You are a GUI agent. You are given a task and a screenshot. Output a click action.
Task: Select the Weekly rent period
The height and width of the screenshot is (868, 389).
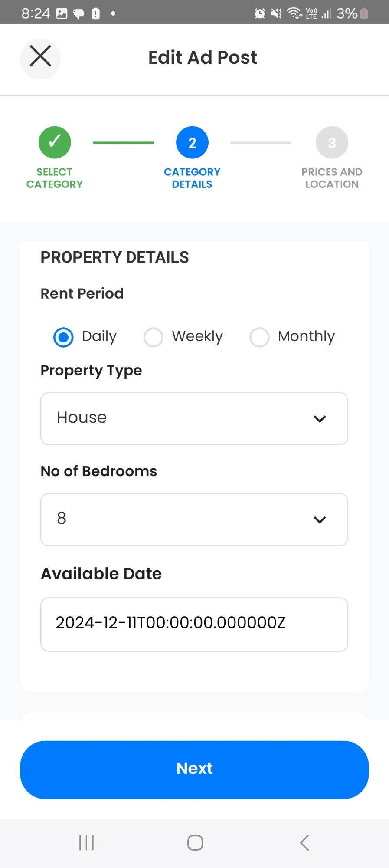click(x=154, y=337)
